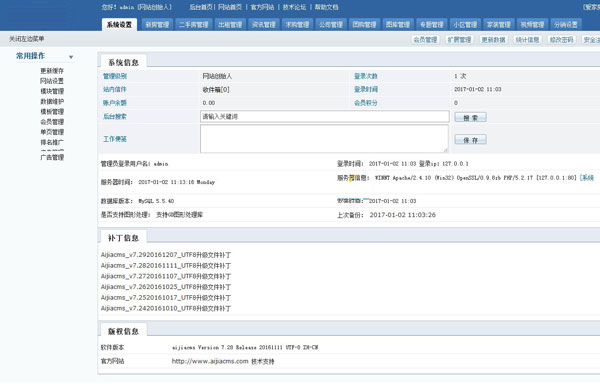Collapse the 常用操作 menu arrow
This screenshot has width=600, height=384.
[71, 57]
